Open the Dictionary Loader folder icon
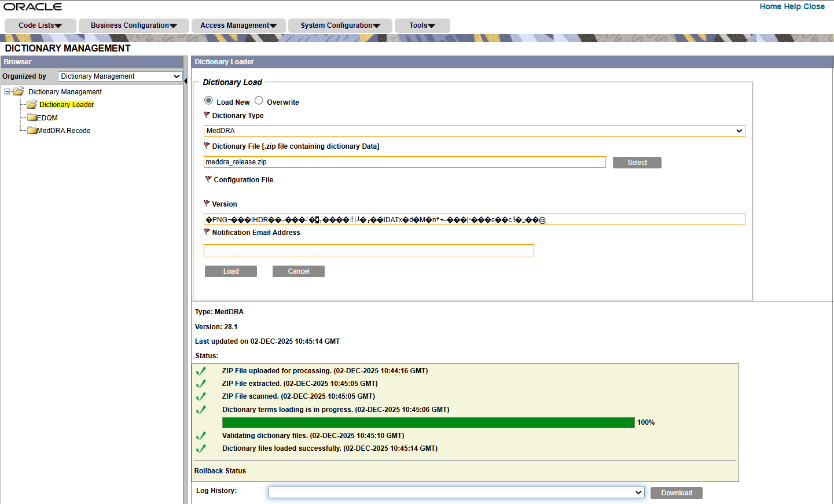This screenshot has height=504, width=834. click(x=32, y=104)
